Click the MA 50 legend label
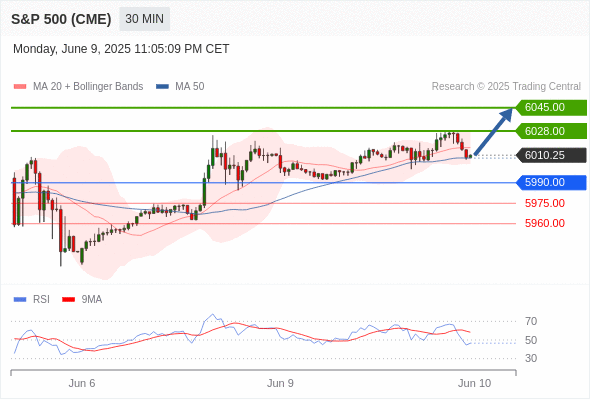590x400 pixels. click(190, 87)
